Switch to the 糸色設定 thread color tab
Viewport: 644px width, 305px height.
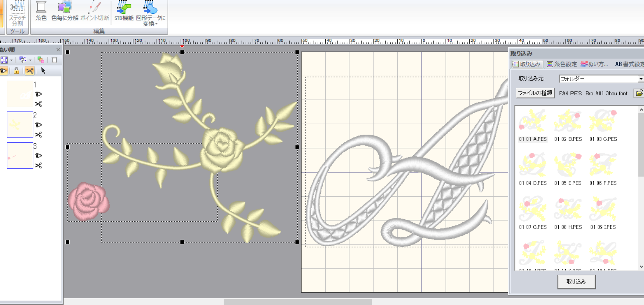tap(562, 64)
